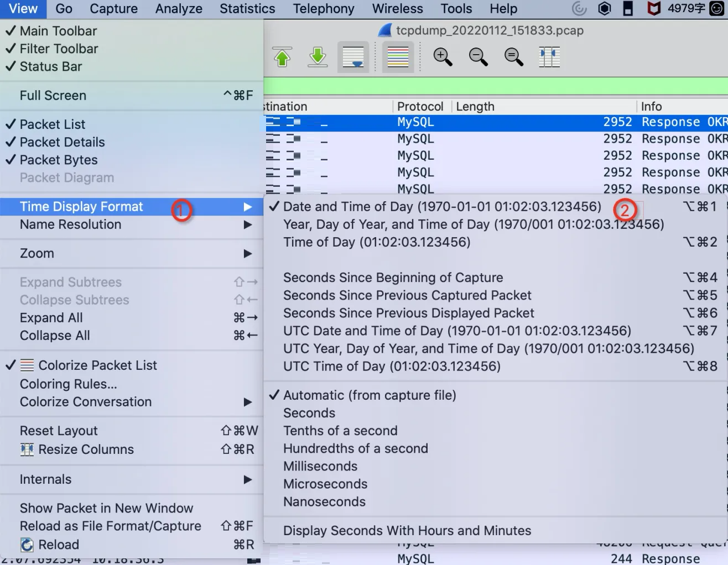This screenshot has width=728, height=565.
Task: Uncheck the Filter Toolbar option
Action: pos(58,49)
